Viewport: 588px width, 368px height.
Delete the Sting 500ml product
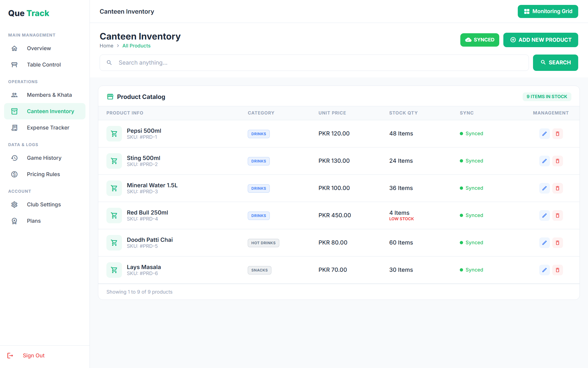coord(558,161)
